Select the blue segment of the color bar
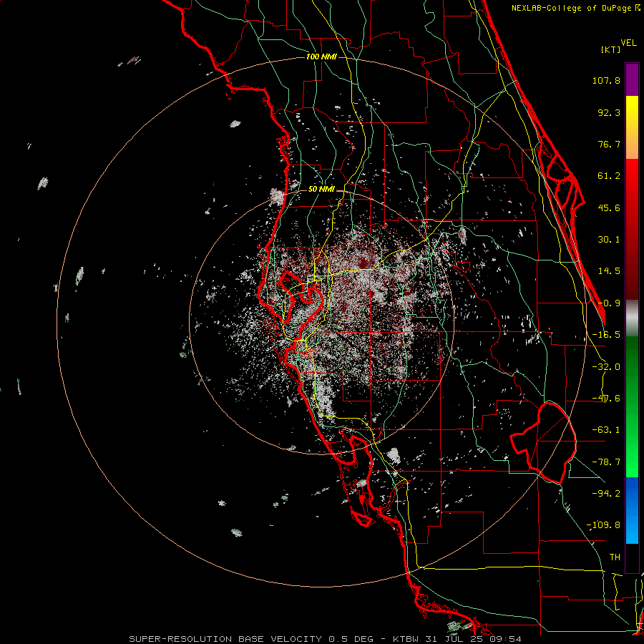The image size is (644, 644). pos(632,510)
